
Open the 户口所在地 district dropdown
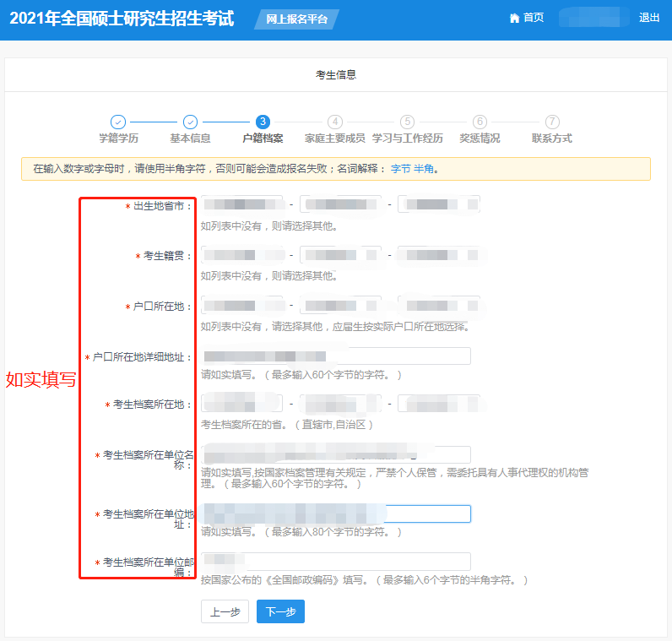438,305
